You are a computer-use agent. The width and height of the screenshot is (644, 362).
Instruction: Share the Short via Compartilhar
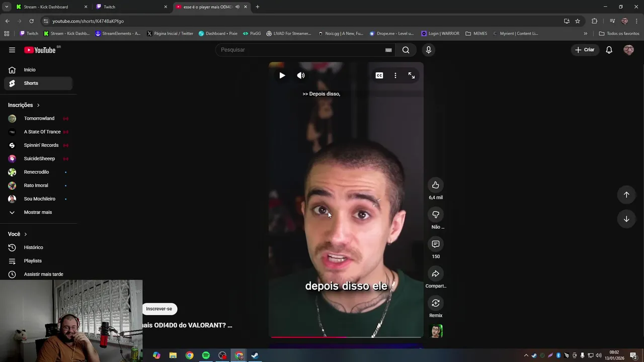436,274
